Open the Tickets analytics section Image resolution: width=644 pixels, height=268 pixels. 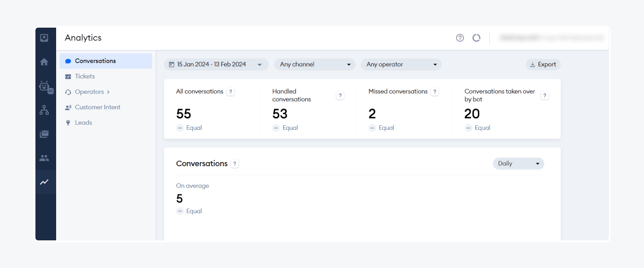pos(85,76)
